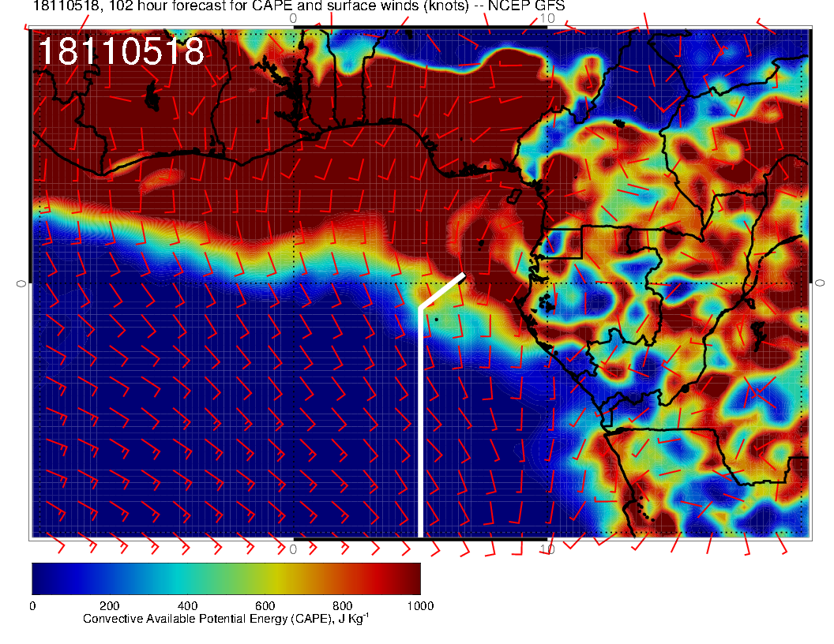
Task: Click the NCEP GFS text in title
Action: tap(532, 6)
